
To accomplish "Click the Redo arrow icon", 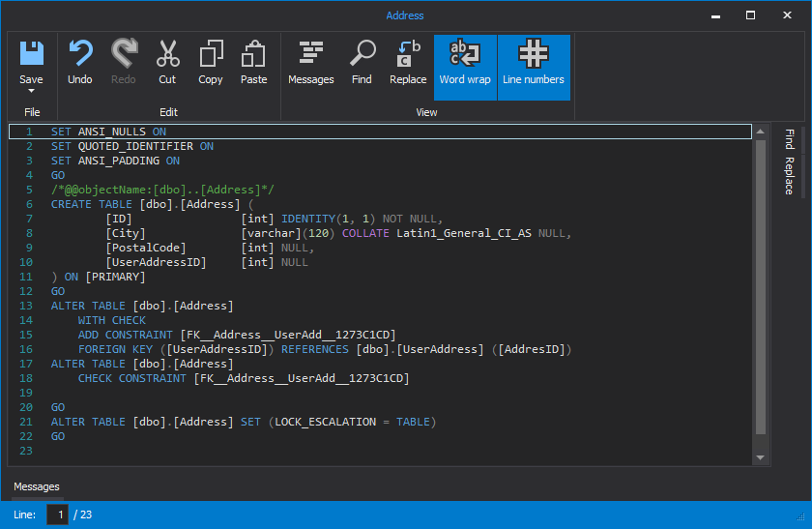I will tap(124, 63).
